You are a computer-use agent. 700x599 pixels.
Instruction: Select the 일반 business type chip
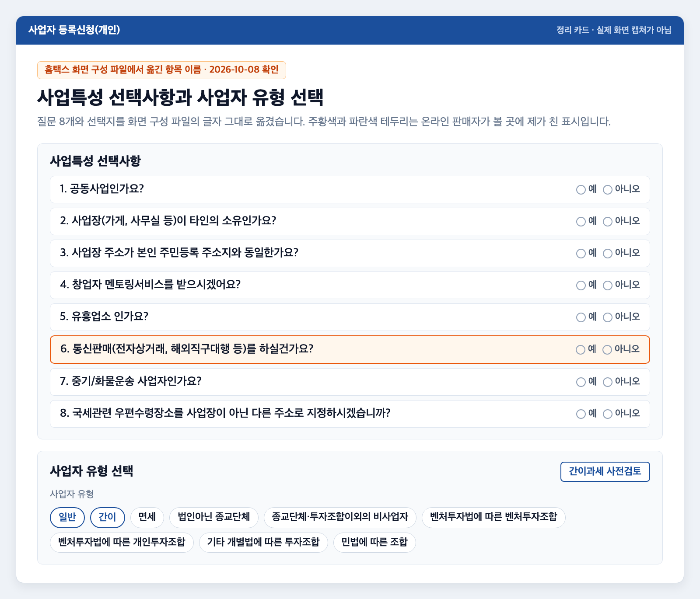[x=67, y=517]
